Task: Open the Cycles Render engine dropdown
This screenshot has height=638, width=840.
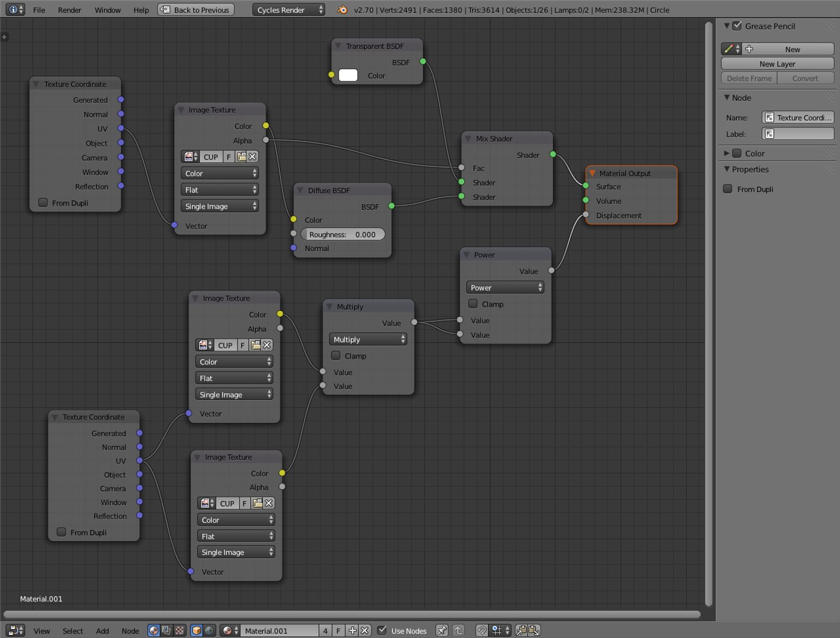Action: click(x=289, y=9)
